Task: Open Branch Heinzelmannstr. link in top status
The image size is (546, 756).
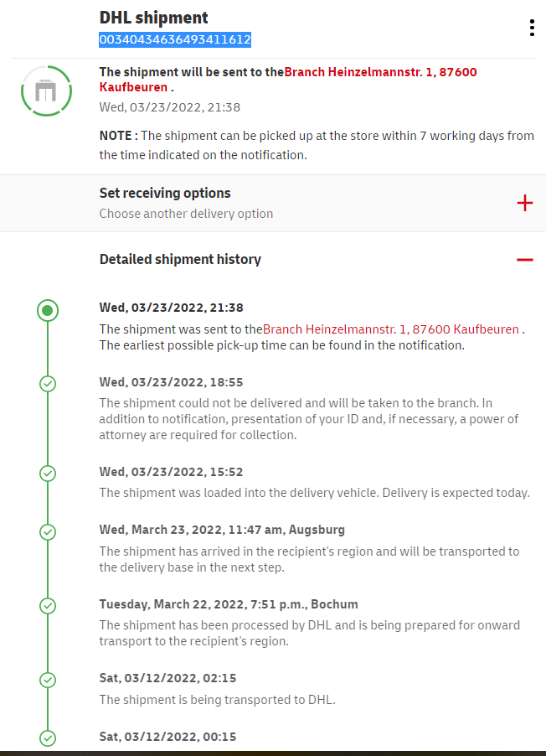Action: coord(380,72)
